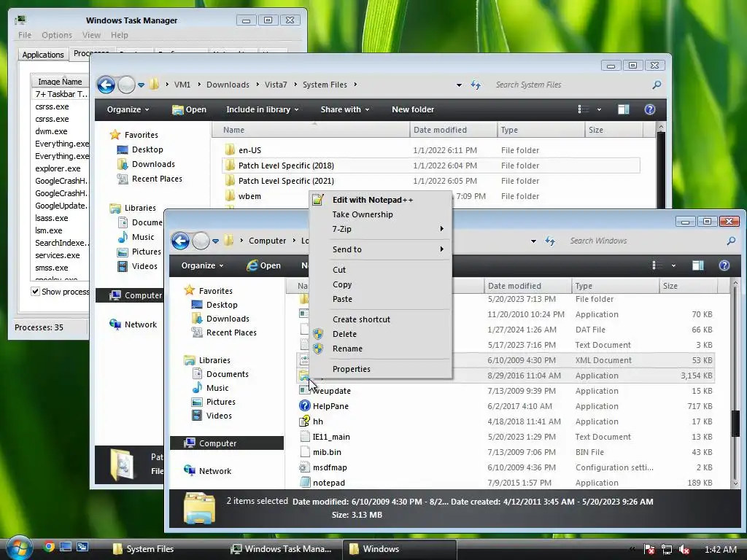747x560 pixels.
Task: Open 7-Zip submenu
Action: coord(380,229)
